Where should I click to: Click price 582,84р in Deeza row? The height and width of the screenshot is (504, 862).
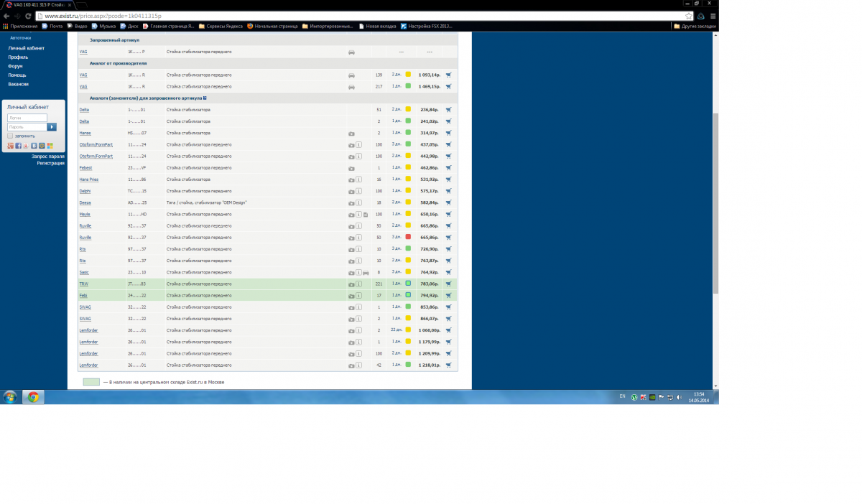429,202
